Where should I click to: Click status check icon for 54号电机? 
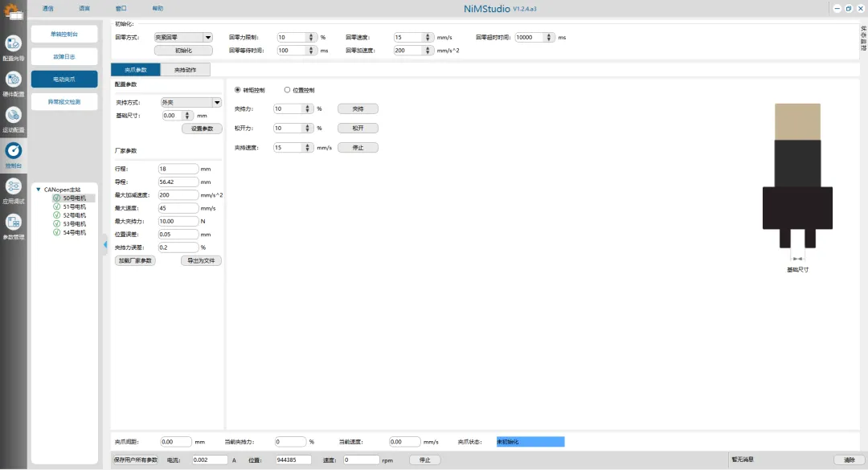56,232
